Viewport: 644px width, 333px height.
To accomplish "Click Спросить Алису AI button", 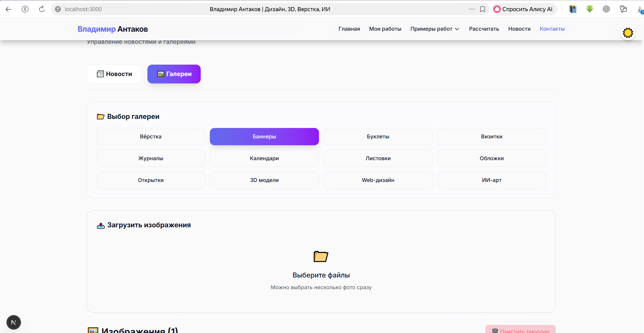I will (x=524, y=9).
